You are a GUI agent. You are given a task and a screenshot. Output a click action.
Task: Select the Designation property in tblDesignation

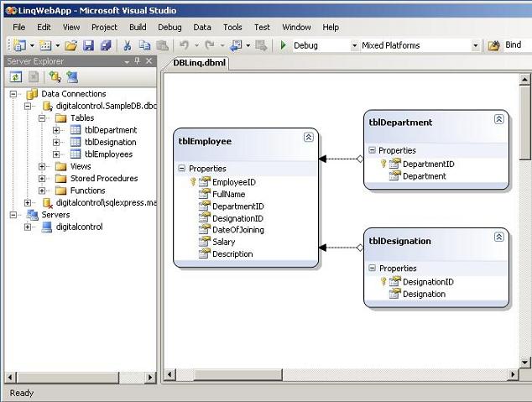pyautogui.click(x=424, y=294)
